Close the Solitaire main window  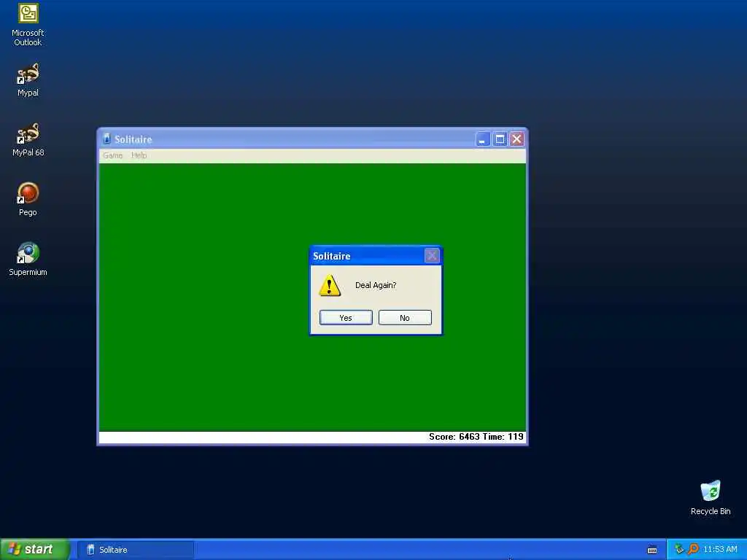[516, 139]
